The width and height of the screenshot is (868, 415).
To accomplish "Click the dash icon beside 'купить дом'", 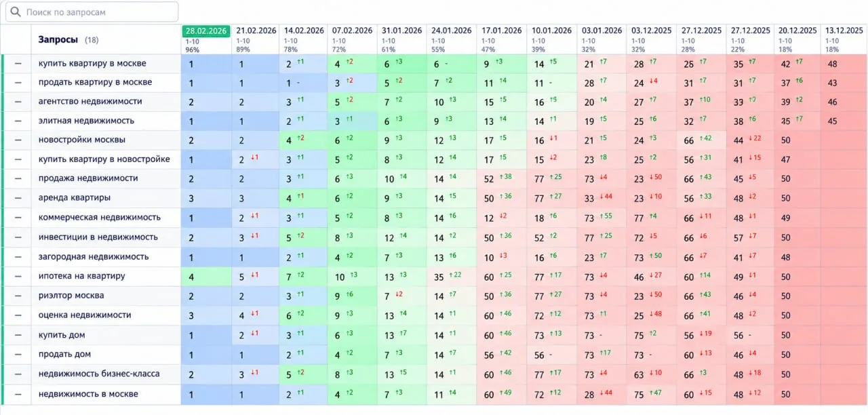I will [18, 335].
